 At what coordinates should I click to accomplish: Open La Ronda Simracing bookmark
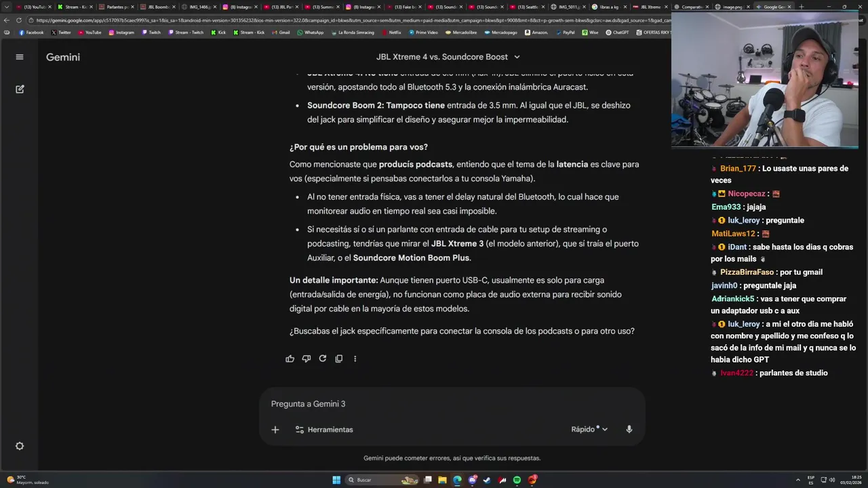pos(353,33)
